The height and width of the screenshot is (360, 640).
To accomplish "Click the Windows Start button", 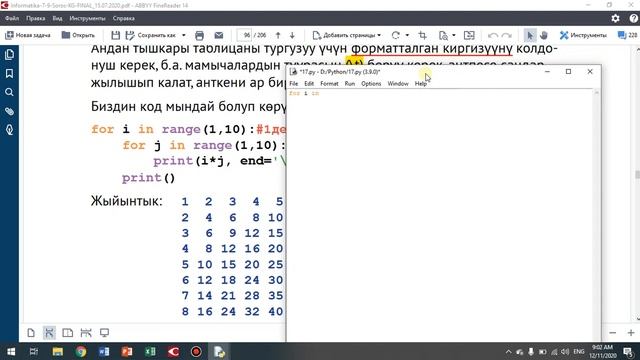I will (x=11, y=351).
